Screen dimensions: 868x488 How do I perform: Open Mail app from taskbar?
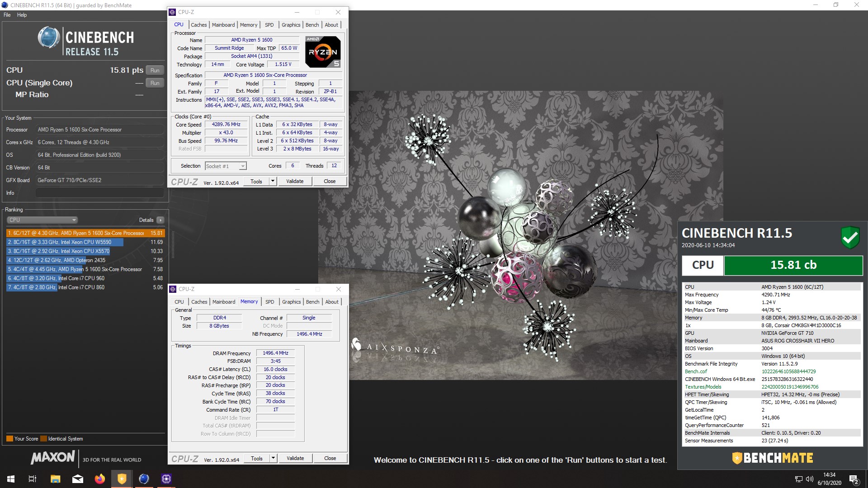tap(78, 479)
